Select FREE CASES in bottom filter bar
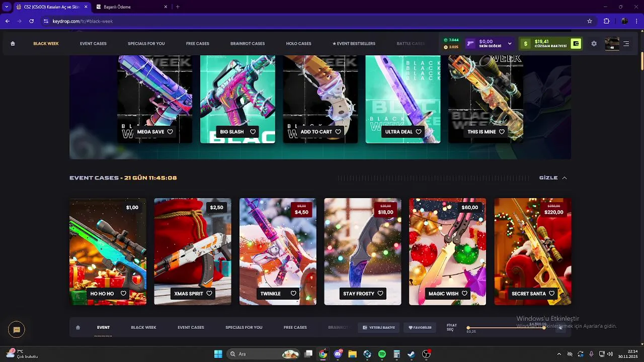644x362 pixels. 295,327
